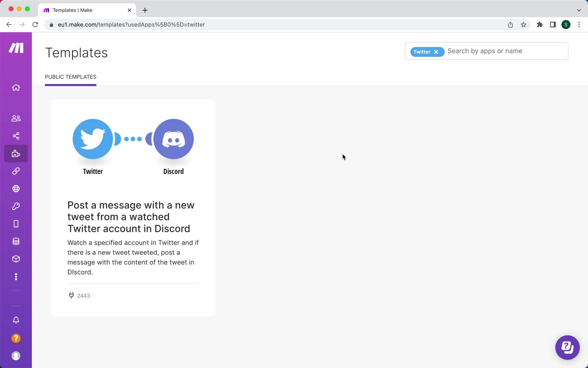Click the Notifications bell icon
This screenshot has width=588, height=368.
[x=16, y=320]
